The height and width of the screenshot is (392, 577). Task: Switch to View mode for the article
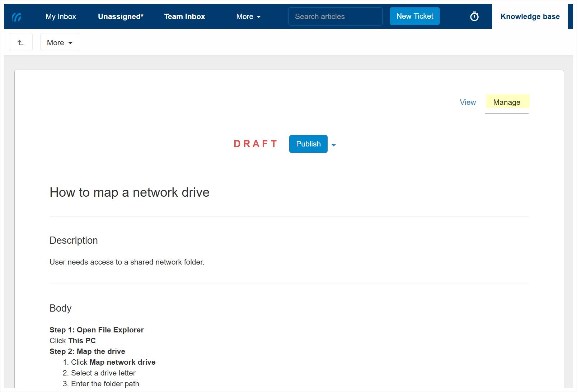[468, 102]
